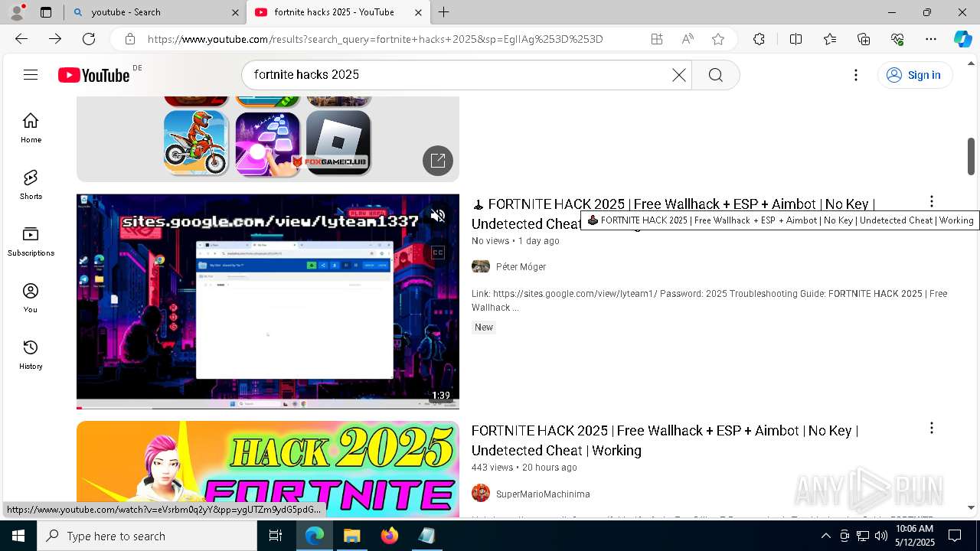This screenshot has width=980, height=551.
Task: Open Firefox from taskbar
Action: (389, 536)
